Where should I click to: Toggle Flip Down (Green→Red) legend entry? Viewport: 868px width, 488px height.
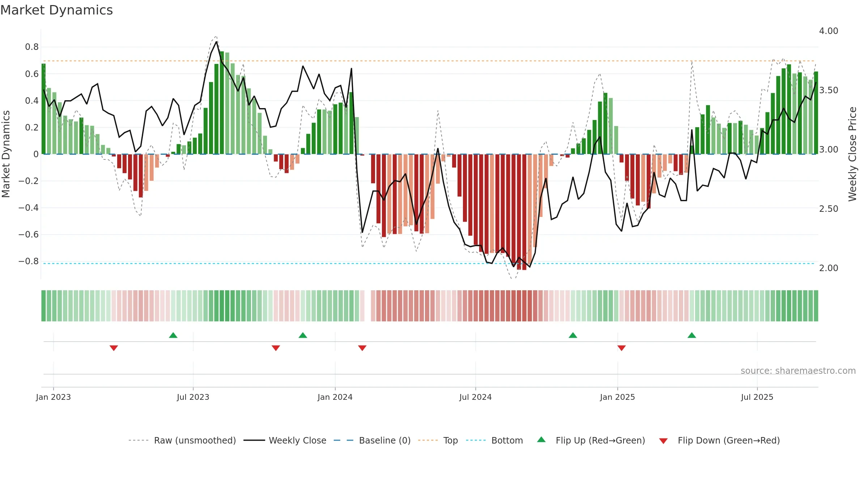tap(719, 440)
